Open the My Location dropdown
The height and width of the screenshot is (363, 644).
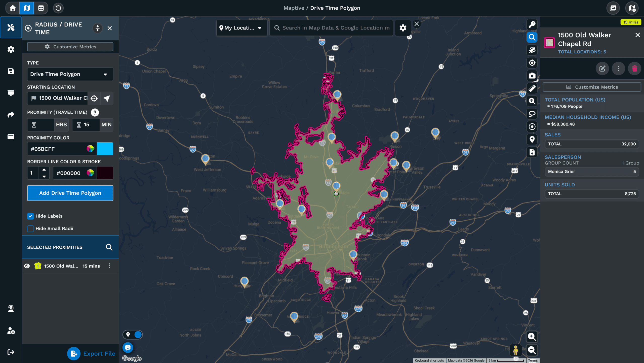point(242,28)
